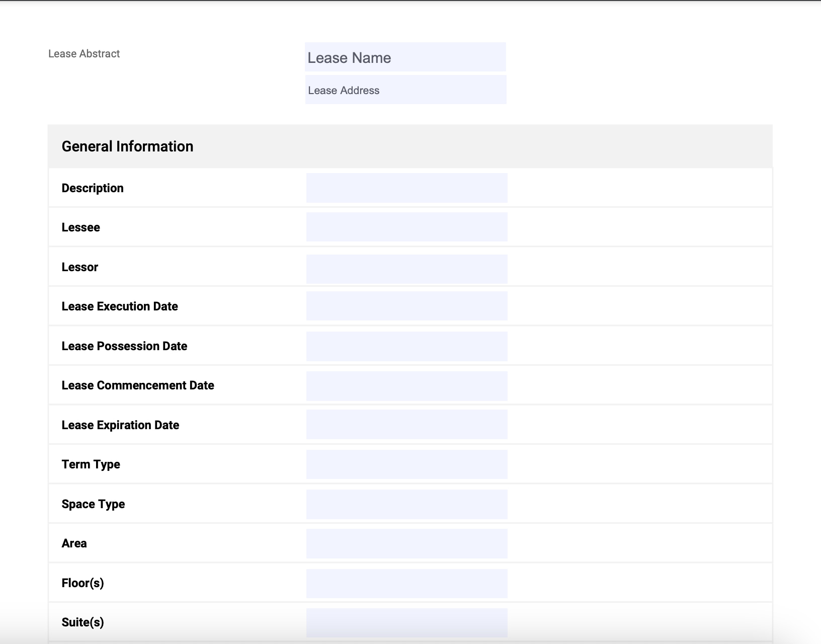This screenshot has width=821, height=644.
Task: Select the Area input field
Action: click(x=406, y=543)
